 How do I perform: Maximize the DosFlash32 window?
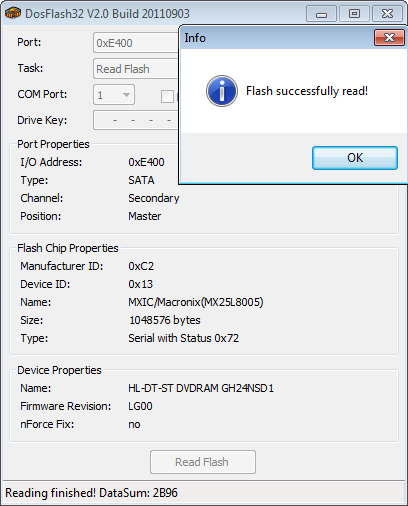tap(354, 14)
